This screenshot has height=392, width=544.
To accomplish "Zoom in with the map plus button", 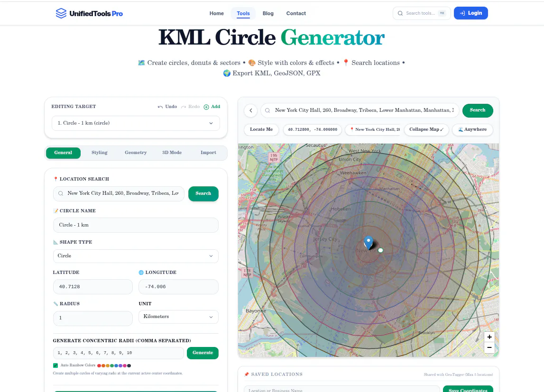I will [x=489, y=337].
